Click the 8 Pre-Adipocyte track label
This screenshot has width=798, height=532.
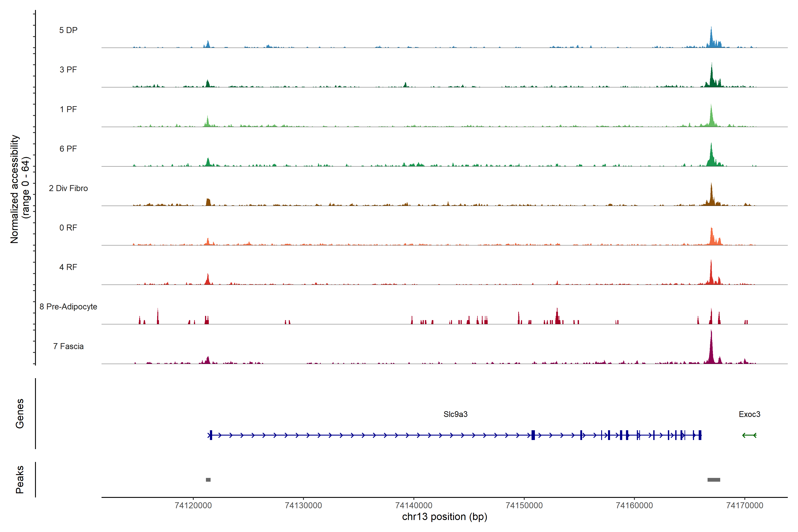click(x=68, y=306)
